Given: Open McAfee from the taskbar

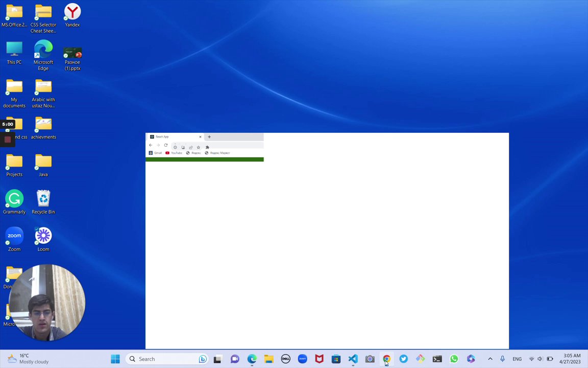Looking at the screenshot, I should 319,359.
